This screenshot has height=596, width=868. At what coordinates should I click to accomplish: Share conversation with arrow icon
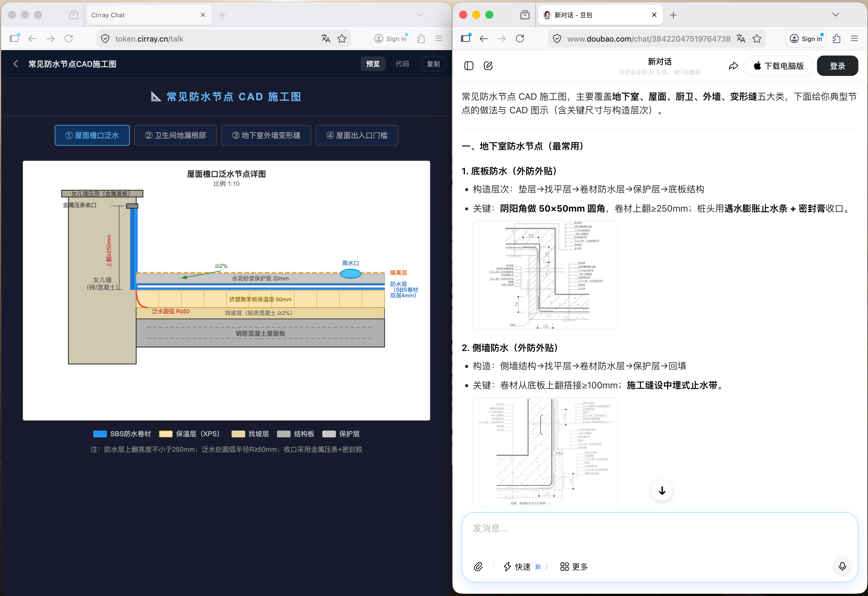pyautogui.click(x=733, y=66)
